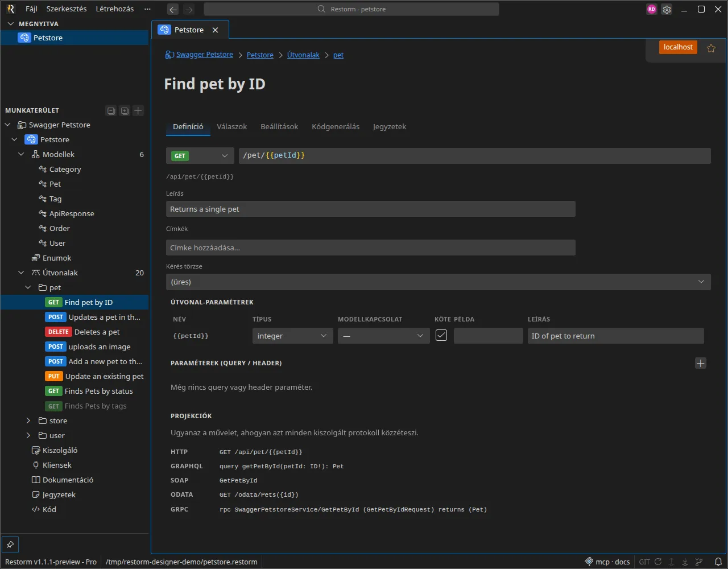Click the Petstore breadcrumb link
Viewport: 728px width, 569px height.
tap(260, 55)
